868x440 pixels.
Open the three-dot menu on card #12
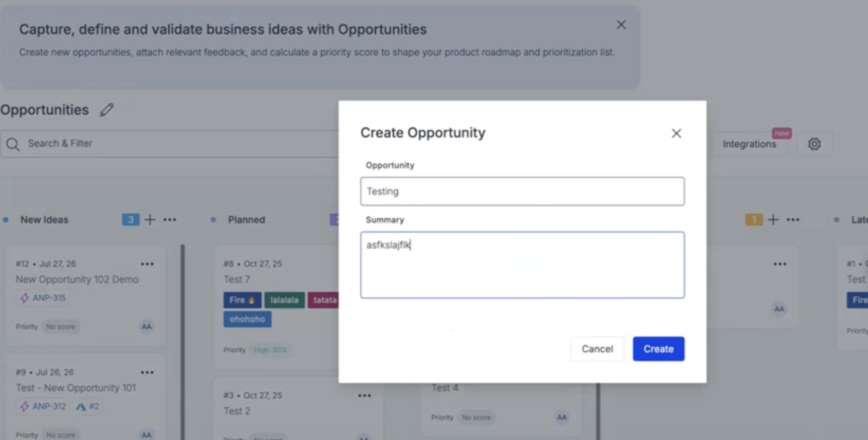(x=147, y=264)
